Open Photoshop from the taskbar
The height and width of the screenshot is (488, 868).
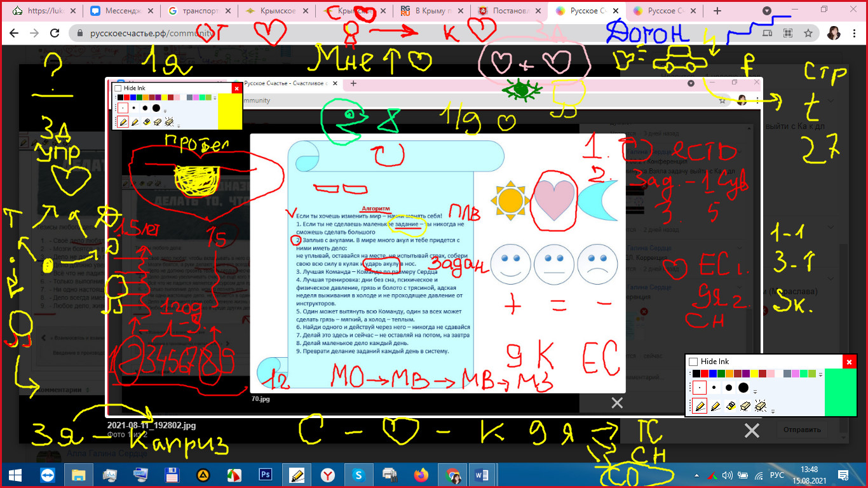(x=266, y=475)
